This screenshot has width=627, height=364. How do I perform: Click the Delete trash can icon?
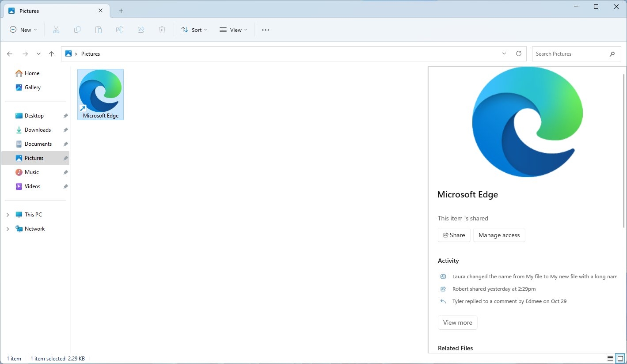(x=162, y=30)
